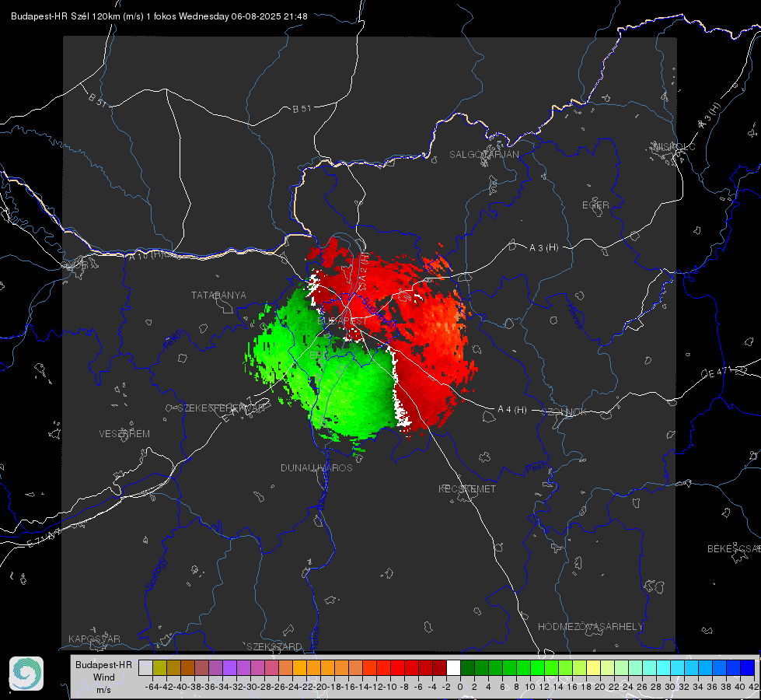This screenshot has height=700, width=761.
Task: Click the A 3 (H) label beside Miskolc
Action: coord(710,116)
